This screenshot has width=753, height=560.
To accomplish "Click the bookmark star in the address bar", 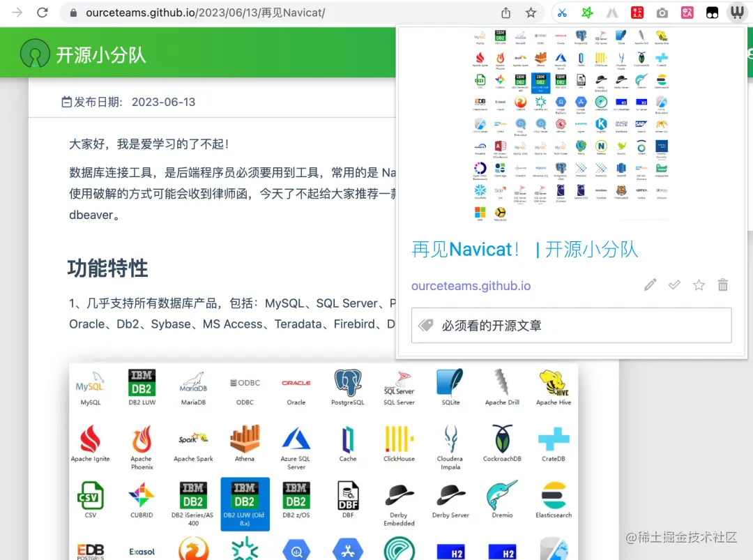I will click(x=531, y=13).
